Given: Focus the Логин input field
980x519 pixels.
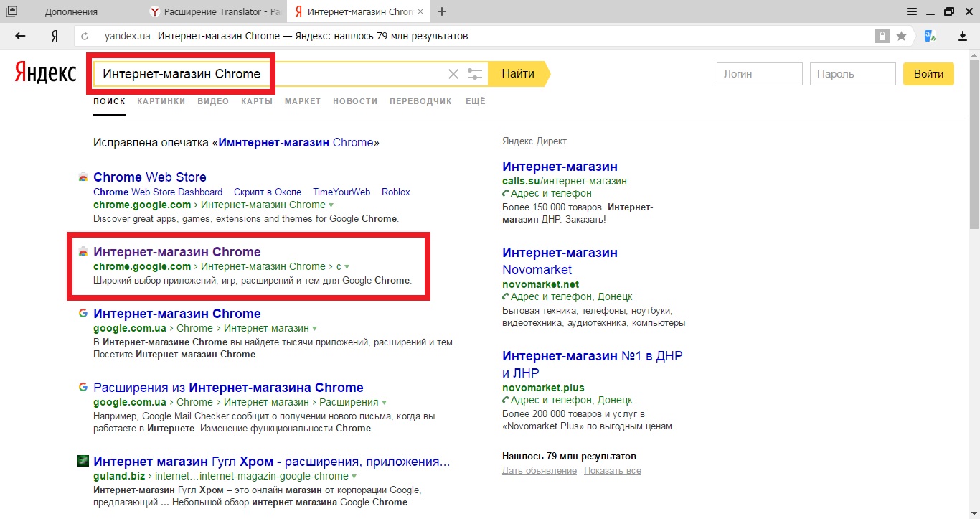Looking at the screenshot, I should [759, 74].
